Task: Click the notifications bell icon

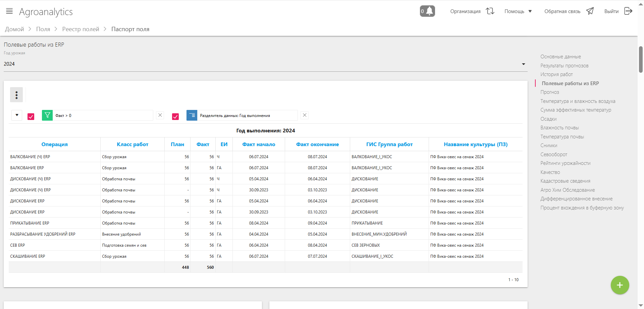Action: 427,11
